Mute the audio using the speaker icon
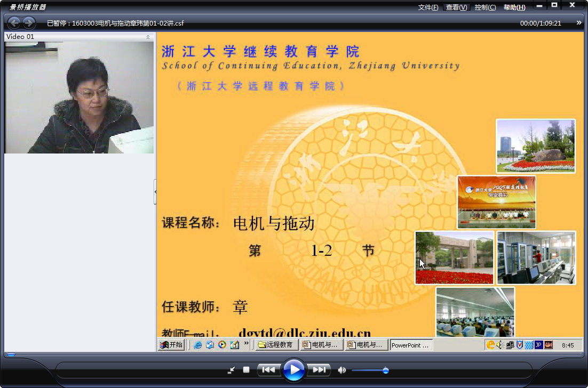This screenshot has width=588, height=388. pyautogui.click(x=341, y=370)
